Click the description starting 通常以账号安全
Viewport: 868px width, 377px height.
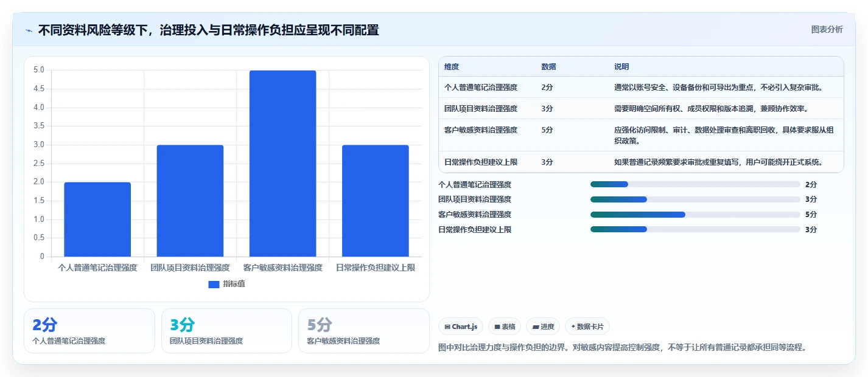(719, 88)
